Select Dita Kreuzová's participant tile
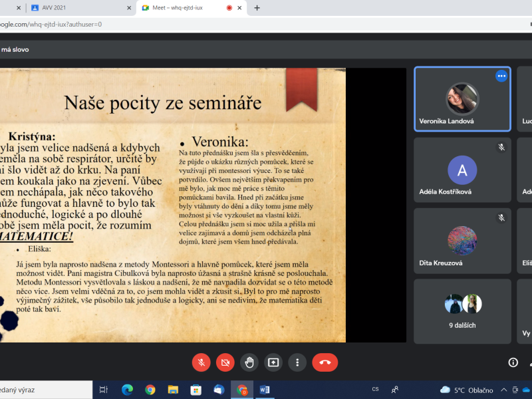The height and width of the screenshot is (399, 532). point(462,241)
